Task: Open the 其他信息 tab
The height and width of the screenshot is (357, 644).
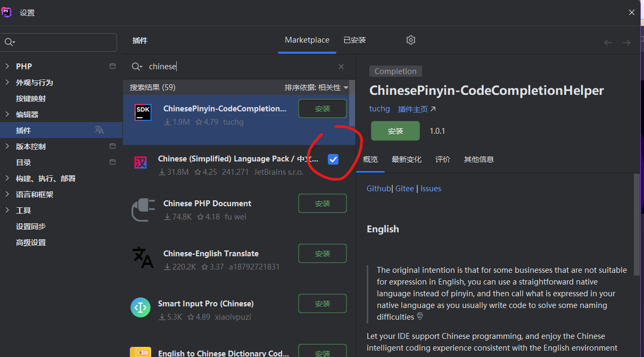Action: click(x=479, y=159)
